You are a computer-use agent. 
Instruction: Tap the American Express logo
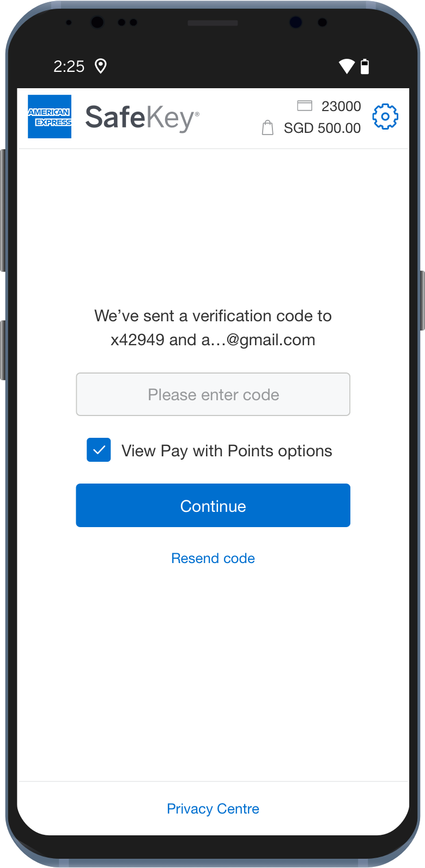(50, 117)
